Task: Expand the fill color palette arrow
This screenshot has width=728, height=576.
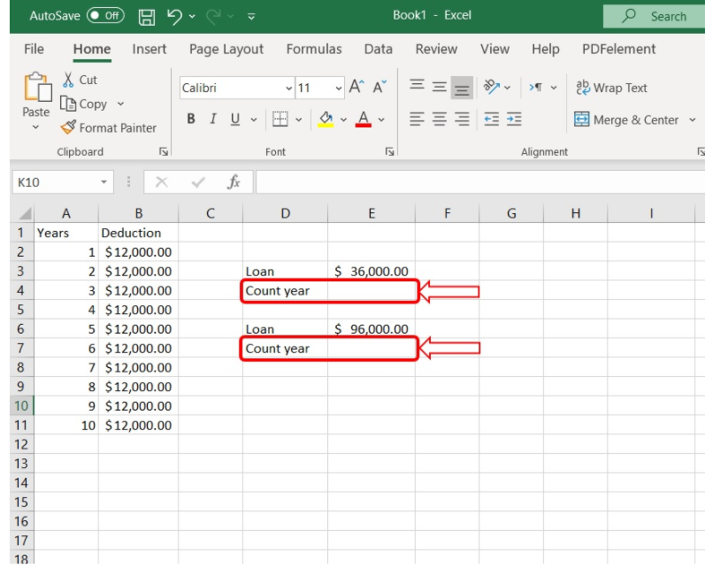Action: tap(343, 119)
